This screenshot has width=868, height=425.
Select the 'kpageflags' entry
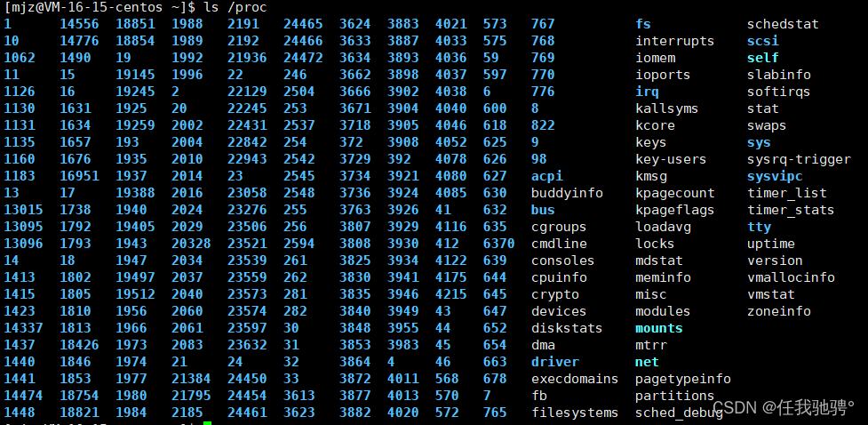[x=675, y=210]
